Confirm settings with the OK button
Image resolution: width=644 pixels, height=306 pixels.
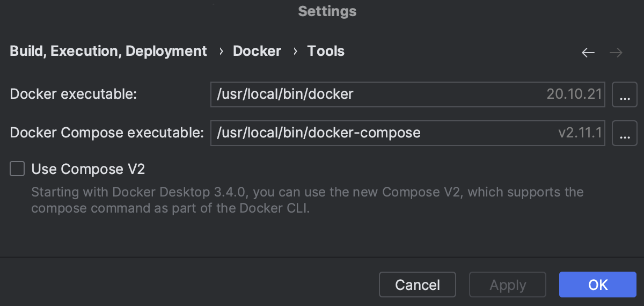[597, 285]
